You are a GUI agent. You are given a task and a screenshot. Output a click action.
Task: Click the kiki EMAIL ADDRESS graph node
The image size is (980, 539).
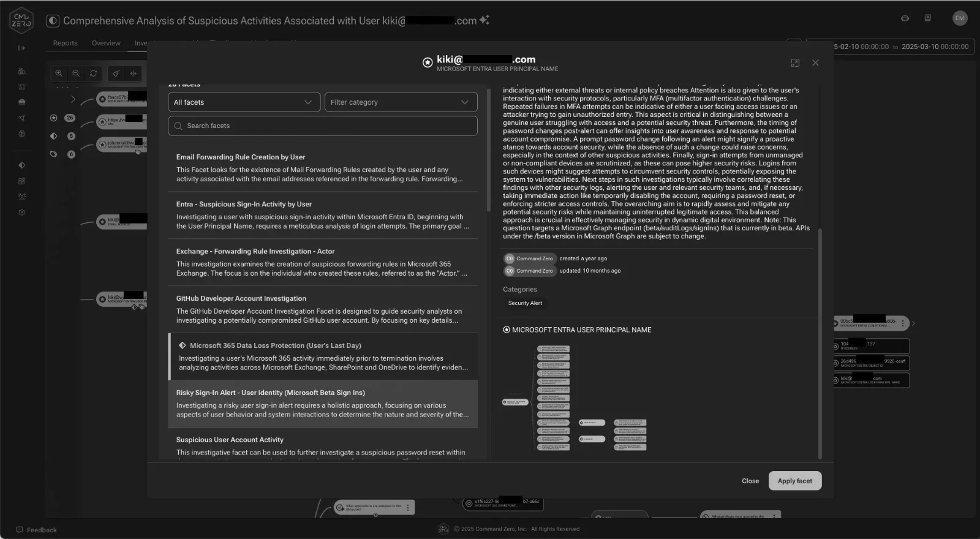click(123, 221)
